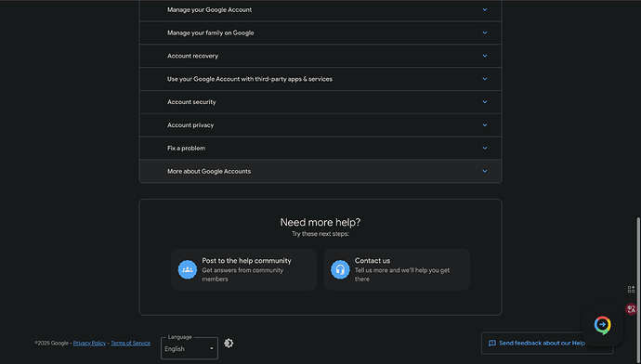The width and height of the screenshot is (641, 364).
Task: Click the Contact us headset icon
Action: click(340, 269)
